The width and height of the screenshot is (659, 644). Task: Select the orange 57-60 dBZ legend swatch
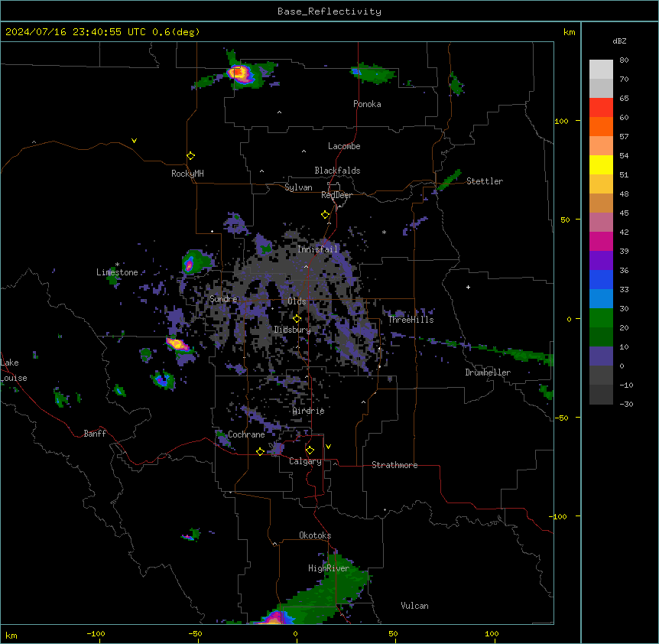601,126
